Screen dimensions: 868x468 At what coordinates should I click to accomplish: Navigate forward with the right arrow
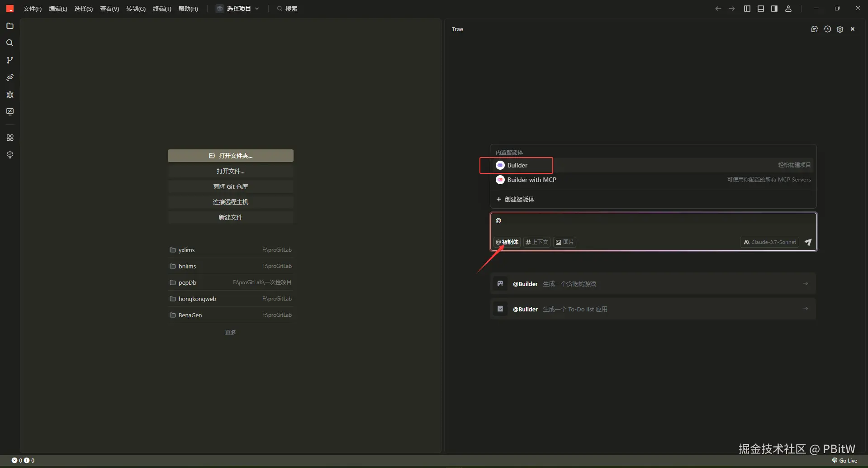732,9
